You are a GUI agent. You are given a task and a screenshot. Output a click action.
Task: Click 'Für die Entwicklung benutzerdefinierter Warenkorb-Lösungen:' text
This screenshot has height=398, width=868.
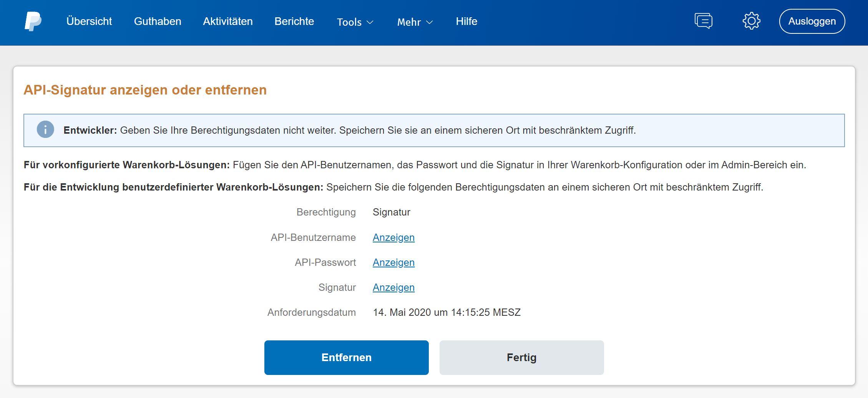(x=174, y=187)
